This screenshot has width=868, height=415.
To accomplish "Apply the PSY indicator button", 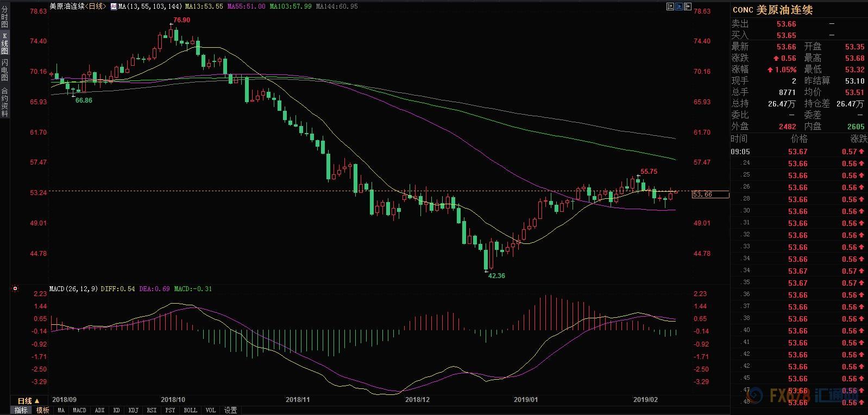I will pyautogui.click(x=170, y=410).
